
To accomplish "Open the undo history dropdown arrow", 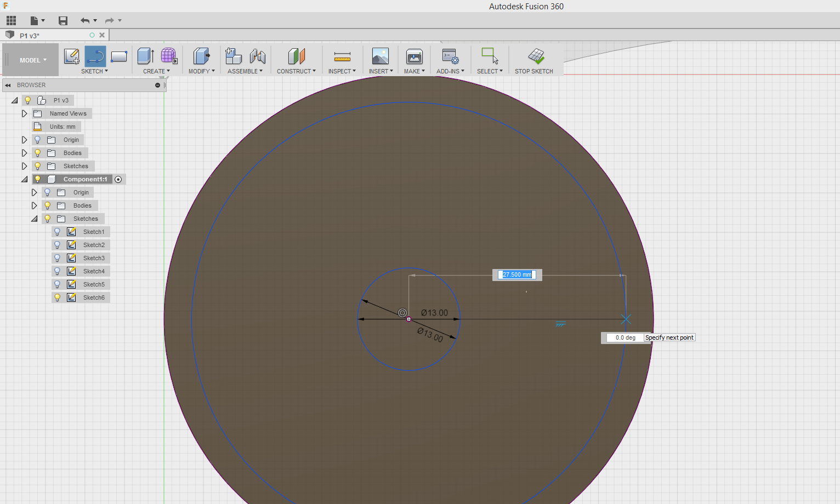I will 95,21.
